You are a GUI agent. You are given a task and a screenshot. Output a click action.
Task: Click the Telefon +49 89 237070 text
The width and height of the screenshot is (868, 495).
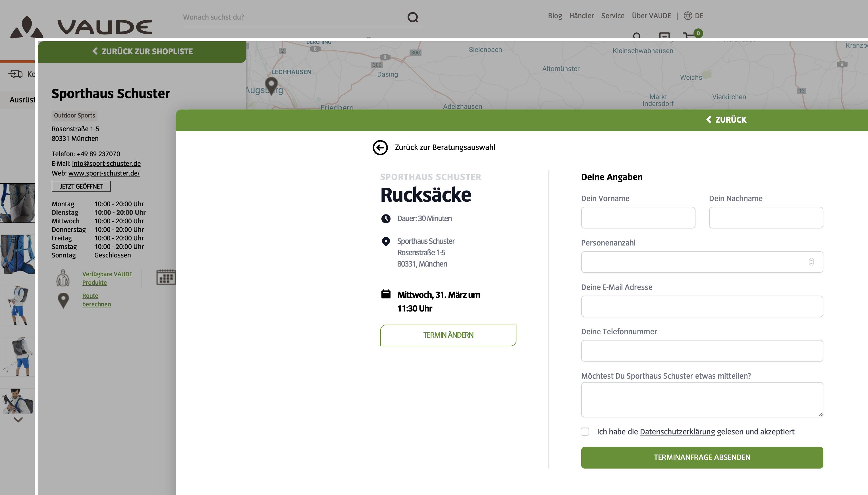coord(86,154)
